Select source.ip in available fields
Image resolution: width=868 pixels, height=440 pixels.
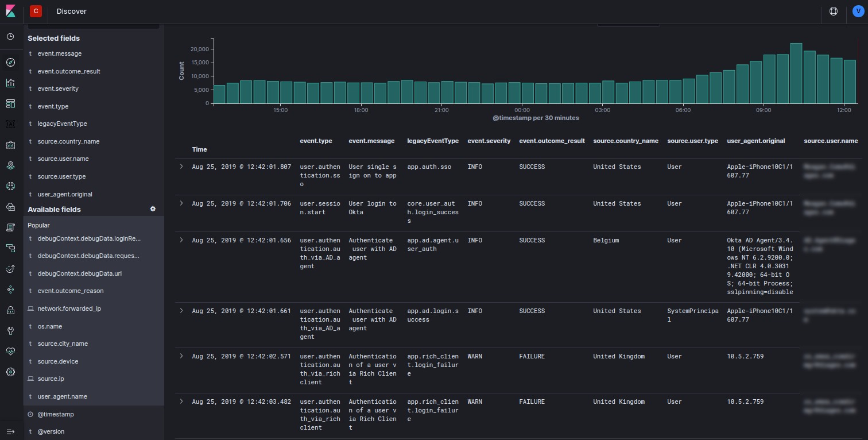[x=51, y=379]
